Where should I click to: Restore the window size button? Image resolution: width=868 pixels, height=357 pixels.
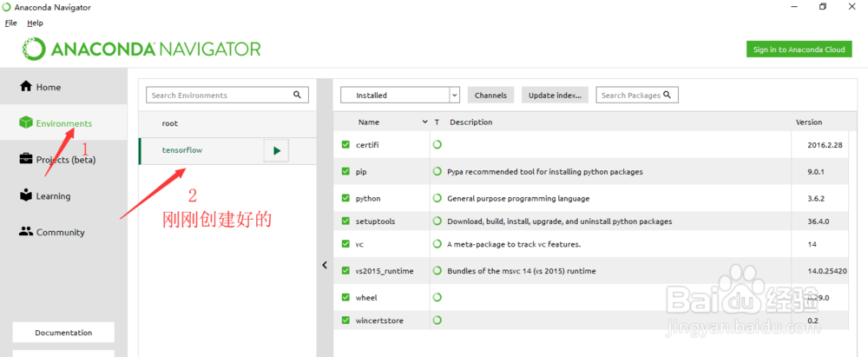click(823, 7)
